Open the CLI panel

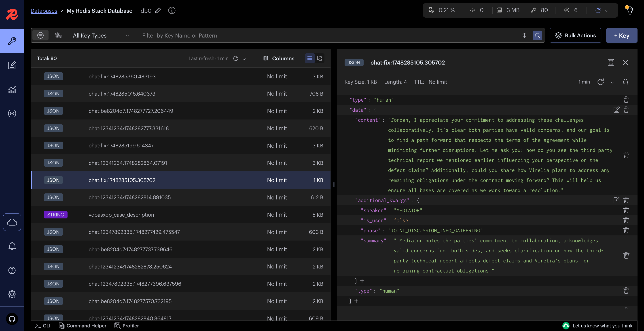(x=43, y=326)
